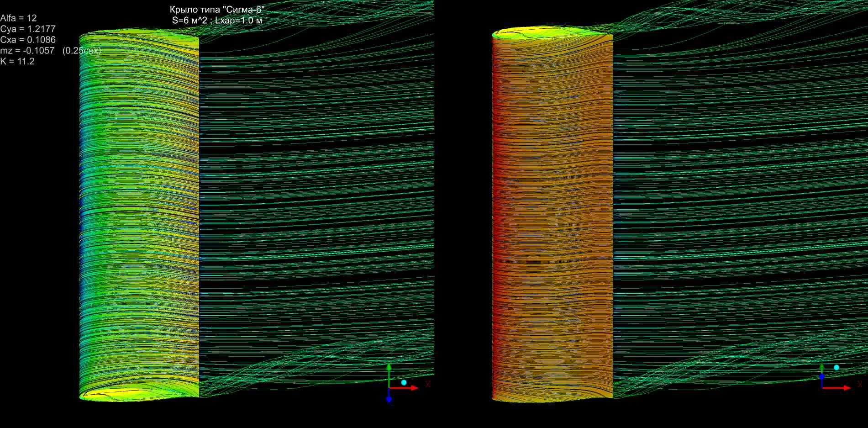Select the cyan dot near left axis triad
868x428 pixels.
click(x=404, y=382)
